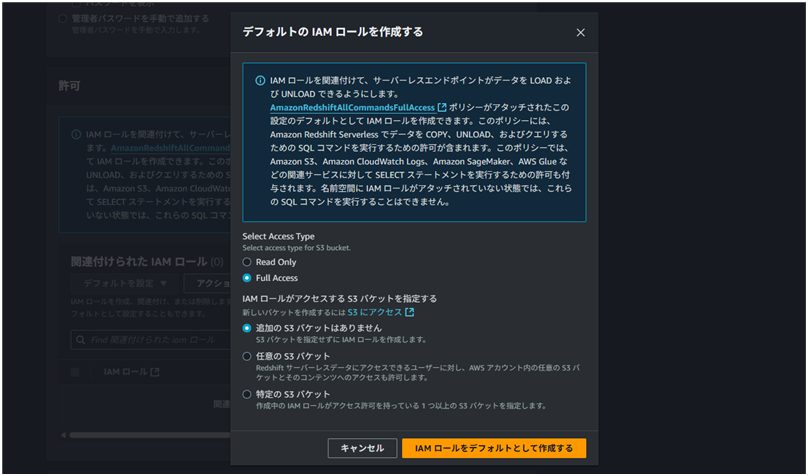Image resolution: width=808 pixels, height=476 pixels.
Task: Select the Read Only access type
Action: click(x=247, y=262)
